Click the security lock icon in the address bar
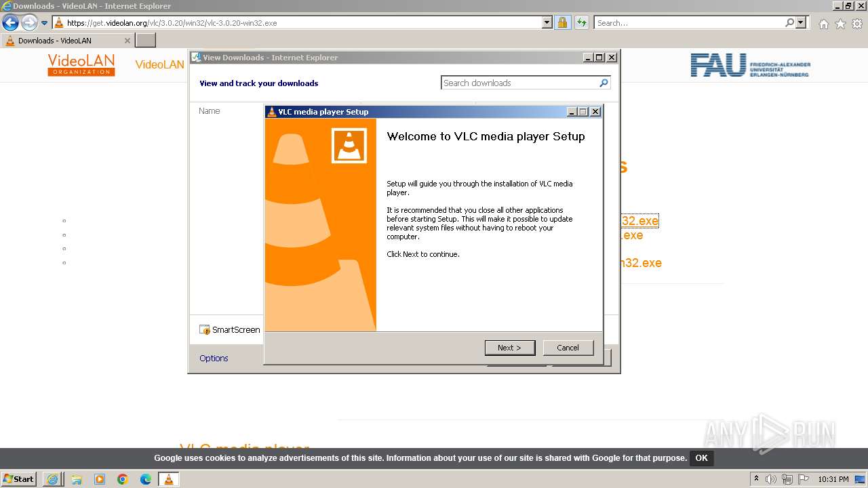This screenshot has width=868, height=488. (562, 22)
